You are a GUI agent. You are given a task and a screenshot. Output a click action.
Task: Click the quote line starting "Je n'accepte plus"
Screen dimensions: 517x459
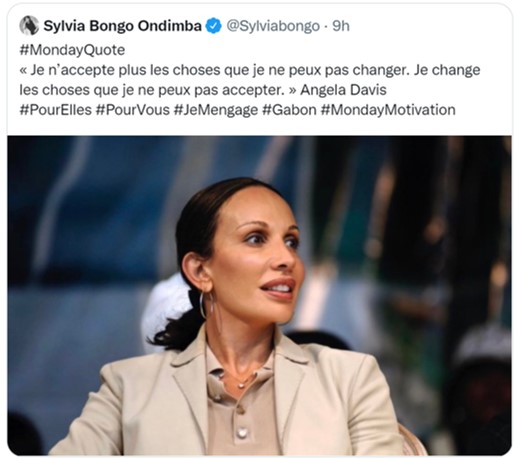pyautogui.click(x=250, y=70)
